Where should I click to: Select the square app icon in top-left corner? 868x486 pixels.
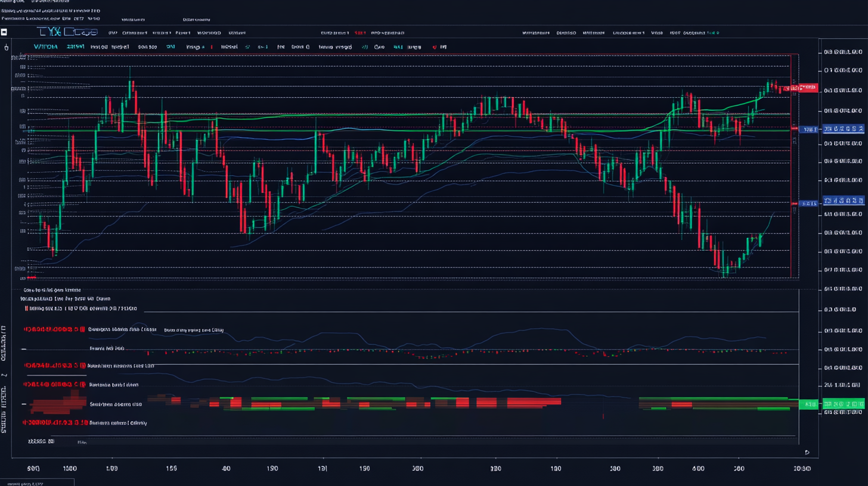tap(5, 31)
